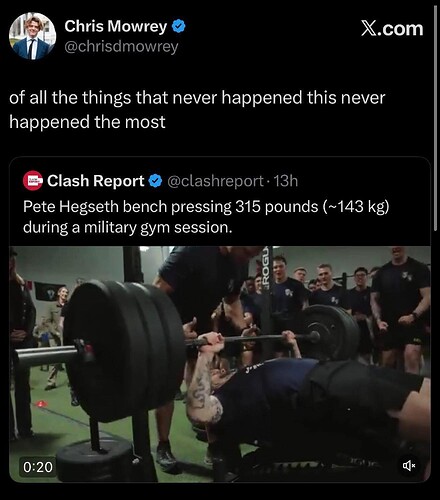Open the Chris Mowrey display name
The width and height of the screenshot is (440, 500).
click(x=116, y=26)
